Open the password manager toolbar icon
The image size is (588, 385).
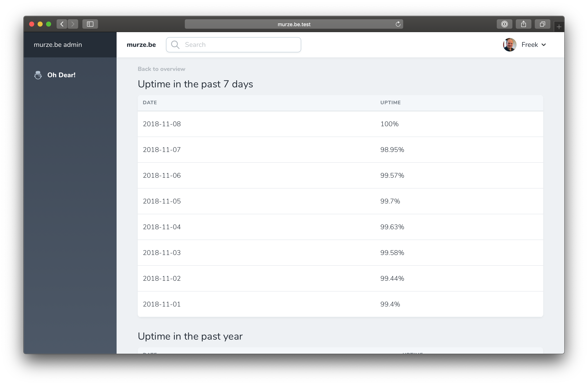tap(505, 24)
